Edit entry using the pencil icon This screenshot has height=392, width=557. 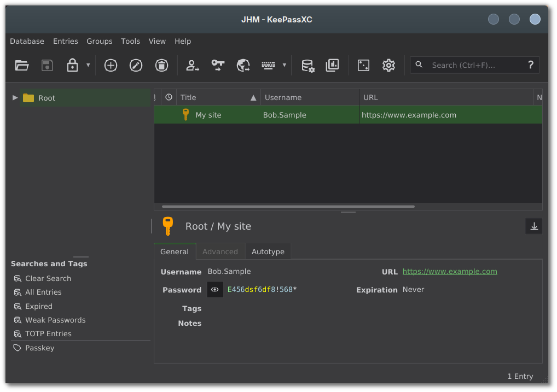[136, 66]
